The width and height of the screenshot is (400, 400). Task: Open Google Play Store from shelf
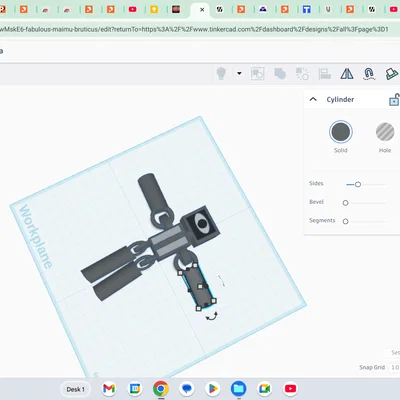pyautogui.click(x=213, y=389)
